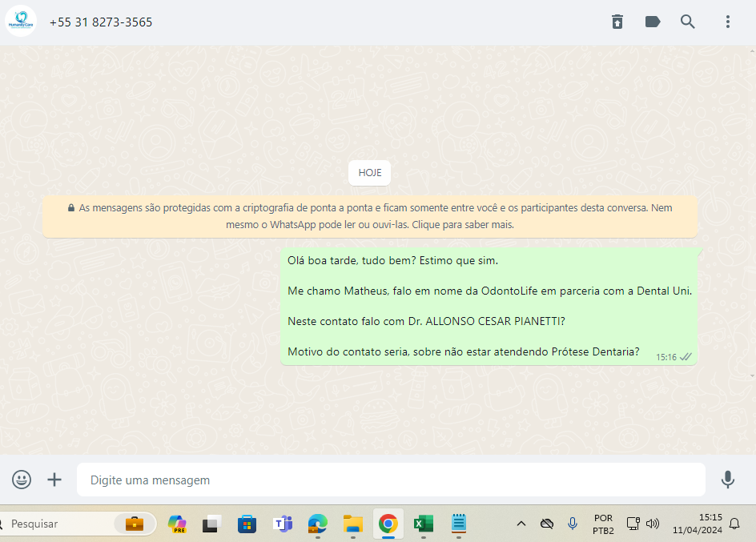Click the trash restore icon in chat header

617,22
